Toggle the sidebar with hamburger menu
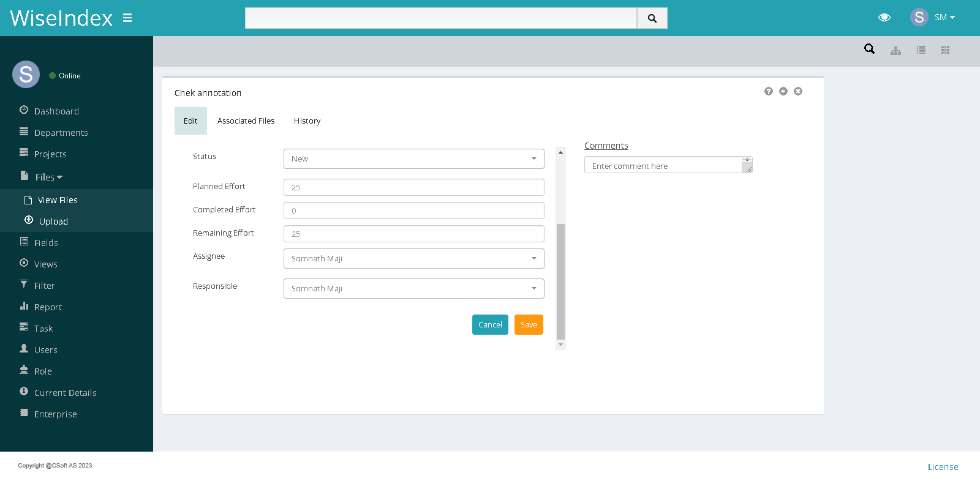This screenshot has width=980, height=481. [x=127, y=18]
